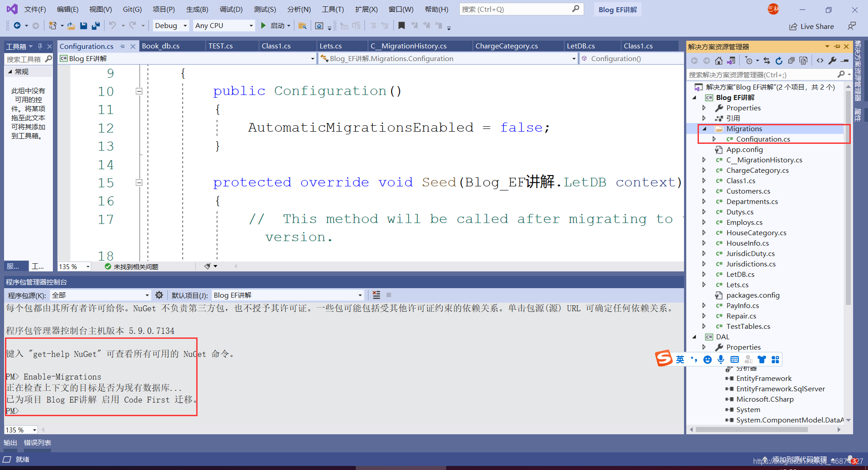Toggle a bookmark on the current line
This screenshot has height=470, width=868.
pos(401,26)
